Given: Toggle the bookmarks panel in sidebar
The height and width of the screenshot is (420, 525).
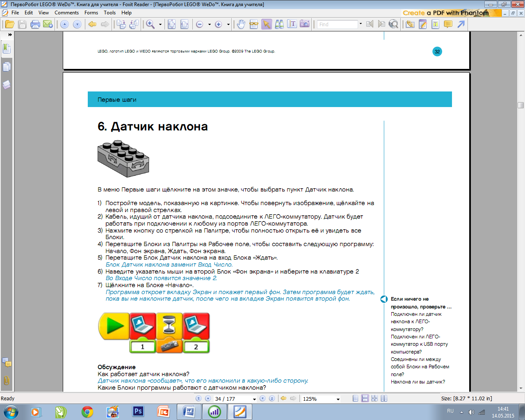Looking at the screenshot, I should [x=7, y=49].
